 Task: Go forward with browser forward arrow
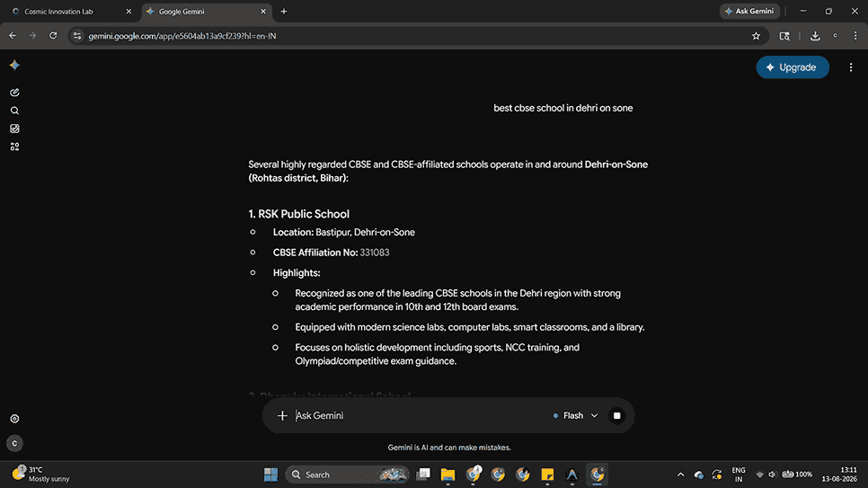[32, 36]
